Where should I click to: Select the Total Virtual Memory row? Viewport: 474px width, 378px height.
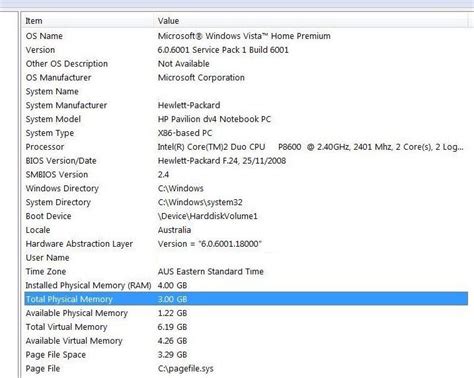coord(246,327)
